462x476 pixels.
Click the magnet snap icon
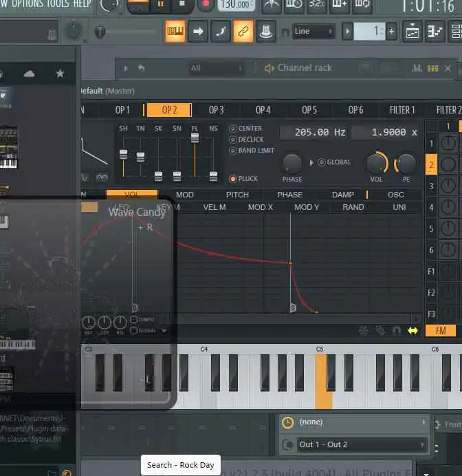(285, 32)
